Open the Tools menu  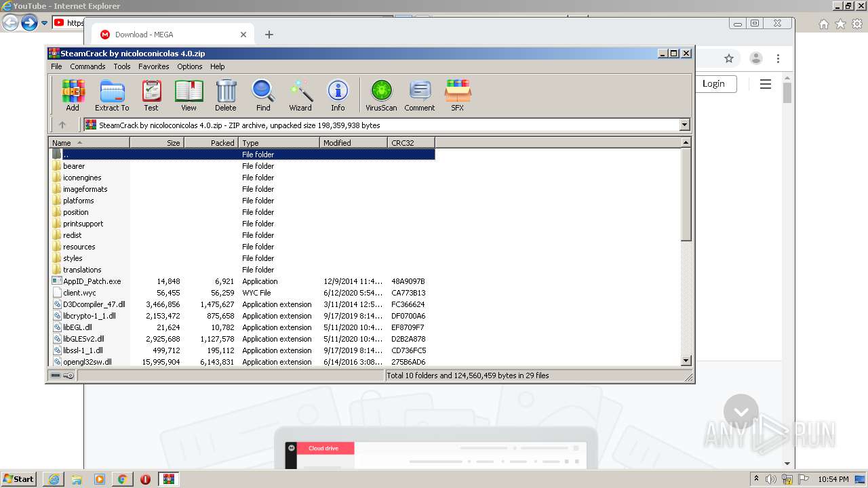coord(122,66)
